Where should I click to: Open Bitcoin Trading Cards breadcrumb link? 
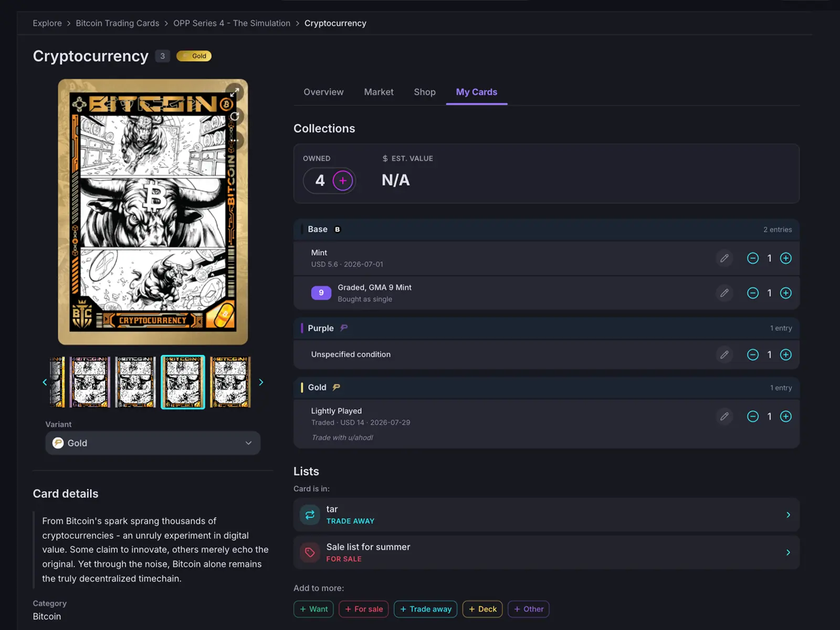coord(118,23)
